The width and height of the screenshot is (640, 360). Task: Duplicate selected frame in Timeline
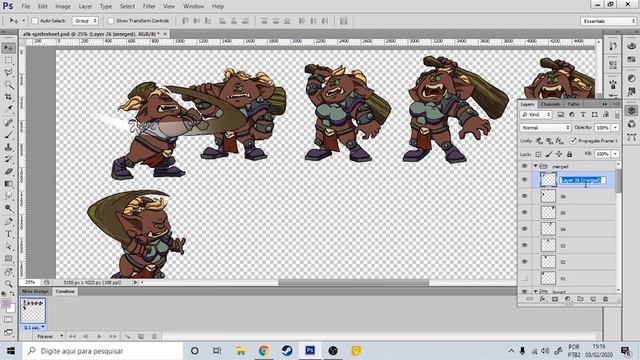click(140, 336)
